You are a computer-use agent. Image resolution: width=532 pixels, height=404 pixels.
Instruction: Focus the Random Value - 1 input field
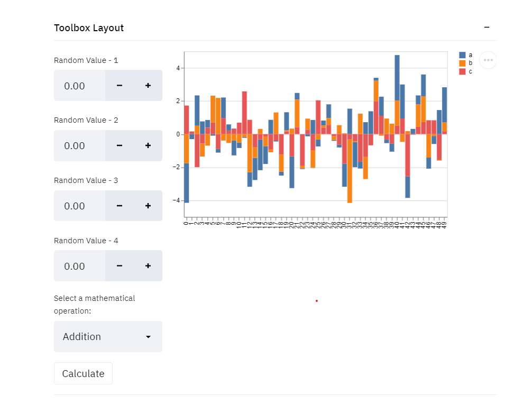coord(79,86)
